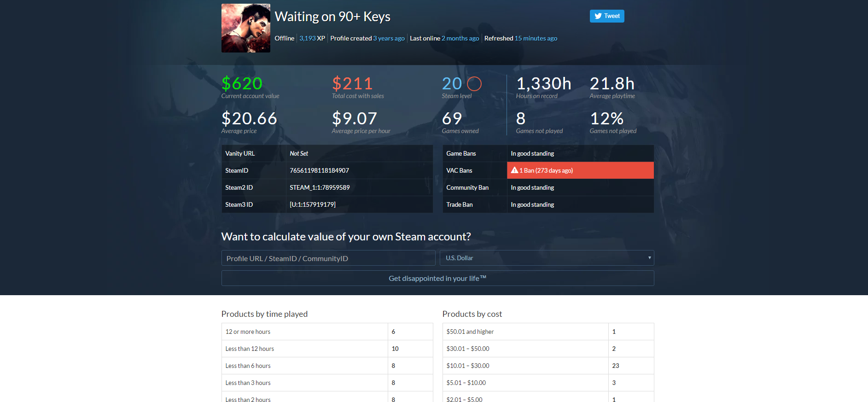Click the 1,330h hours on record figure
868x402 pixels.
click(544, 83)
